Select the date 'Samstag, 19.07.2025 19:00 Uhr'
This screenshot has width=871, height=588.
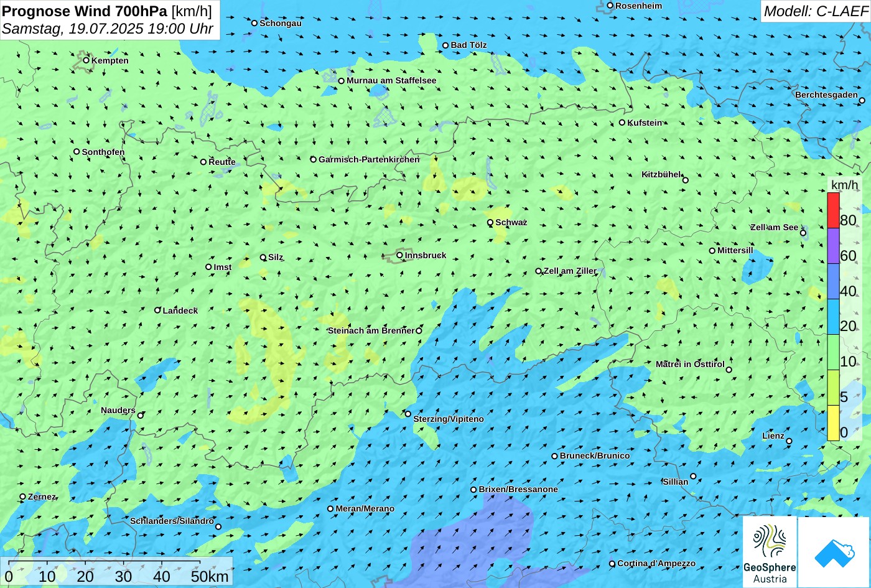click(x=108, y=29)
